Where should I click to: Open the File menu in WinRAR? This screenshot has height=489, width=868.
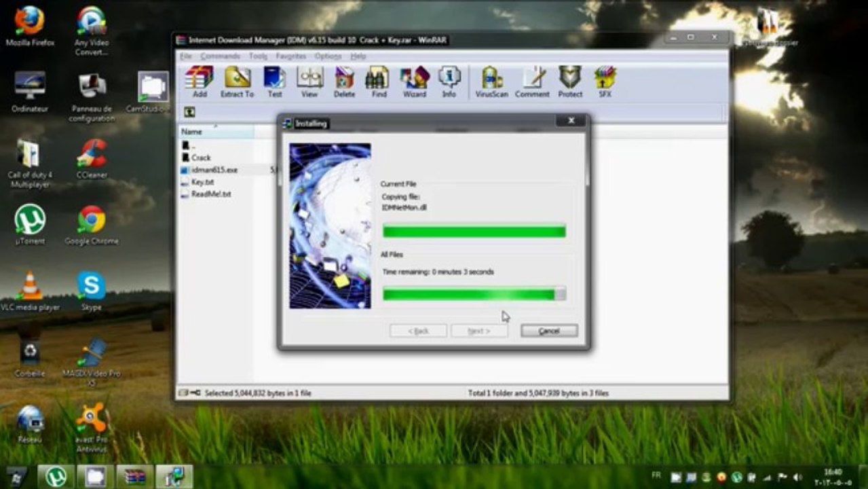point(185,56)
